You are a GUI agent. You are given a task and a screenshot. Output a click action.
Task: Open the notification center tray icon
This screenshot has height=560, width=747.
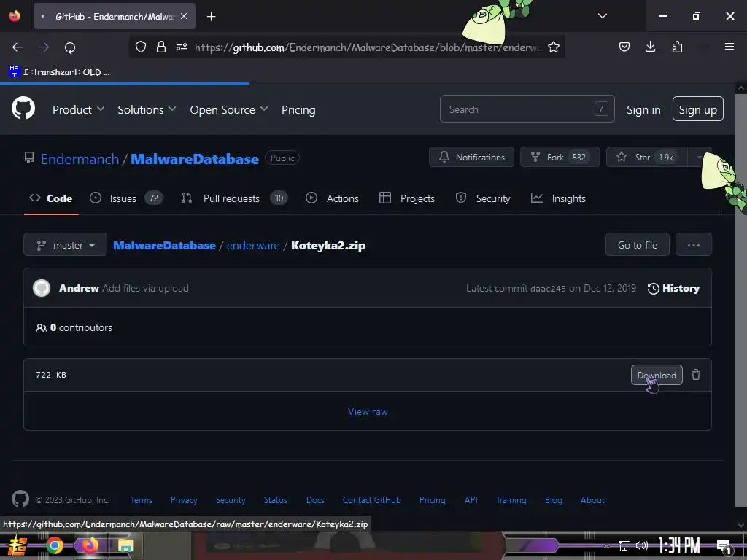click(724, 546)
